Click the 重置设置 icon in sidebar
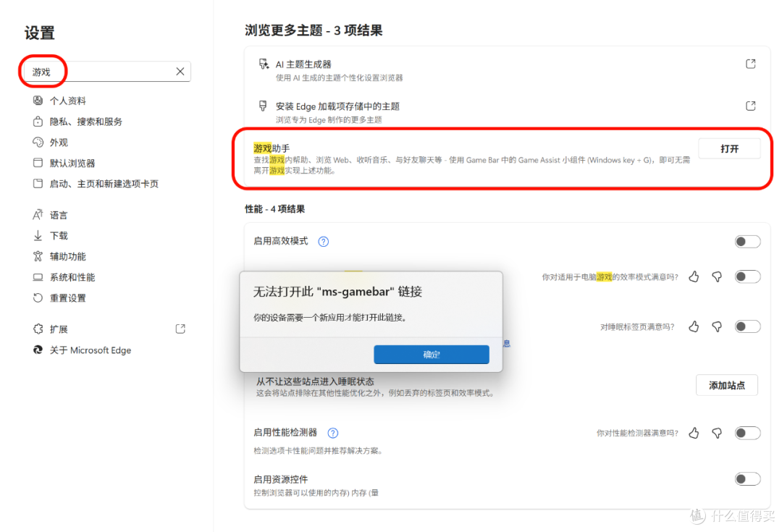782x532 pixels. point(38,297)
